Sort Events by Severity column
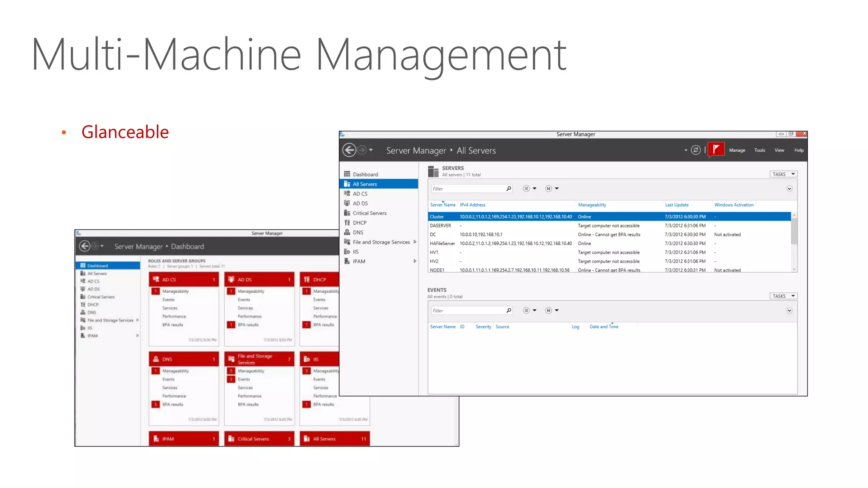The width and height of the screenshot is (868, 488). click(483, 327)
